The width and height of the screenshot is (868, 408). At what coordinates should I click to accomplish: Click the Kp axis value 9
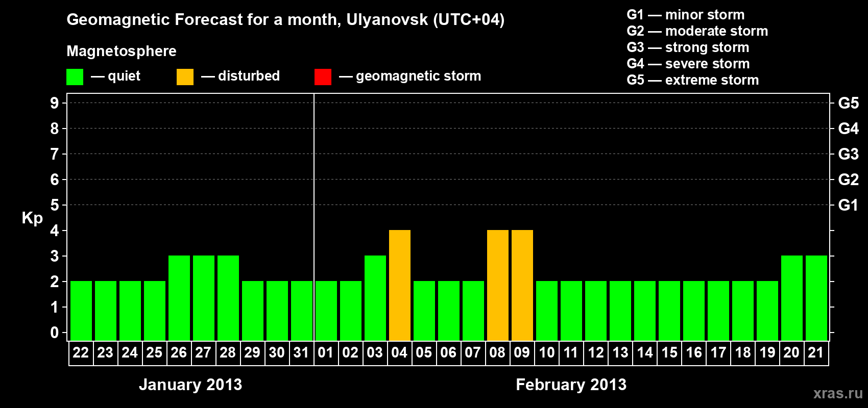(x=55, y=103)
